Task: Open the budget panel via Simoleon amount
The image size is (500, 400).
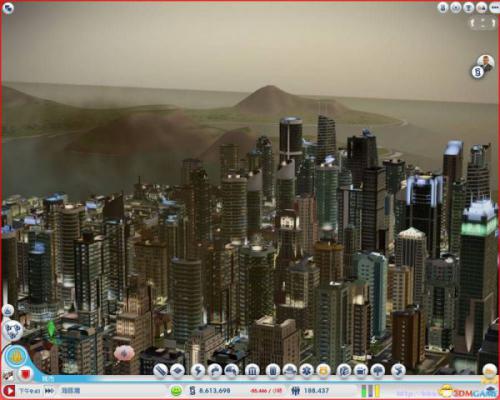Action: (x=210, y=390)
